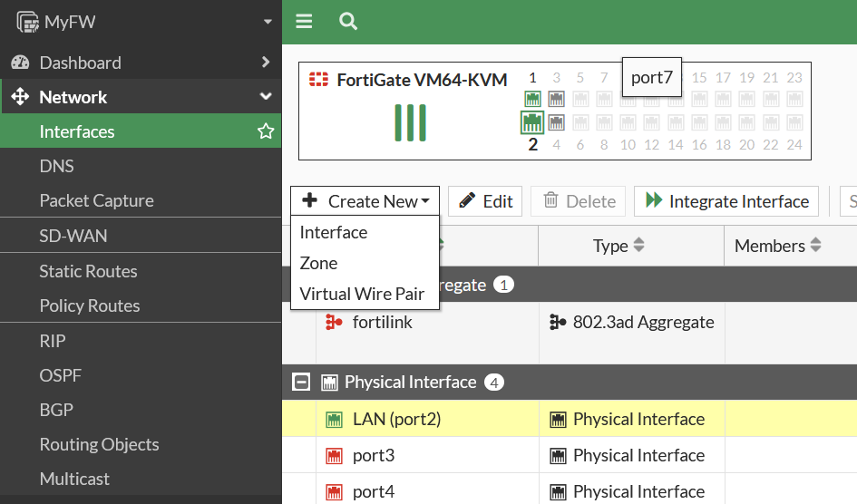Collapse the Network menu section
The image size is (857, 504).
266,97
